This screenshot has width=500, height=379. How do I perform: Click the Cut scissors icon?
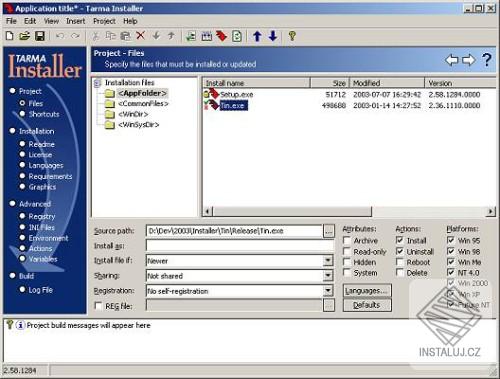[96, 36]
